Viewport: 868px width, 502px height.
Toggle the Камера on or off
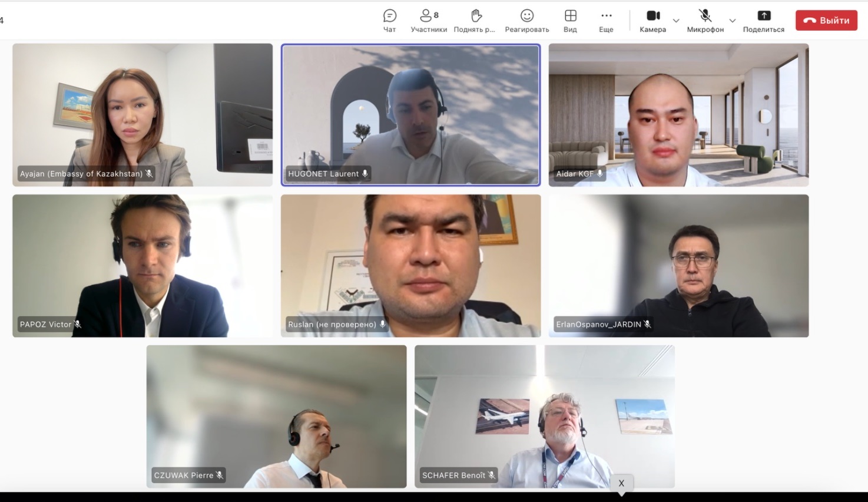tap(653, 21)
